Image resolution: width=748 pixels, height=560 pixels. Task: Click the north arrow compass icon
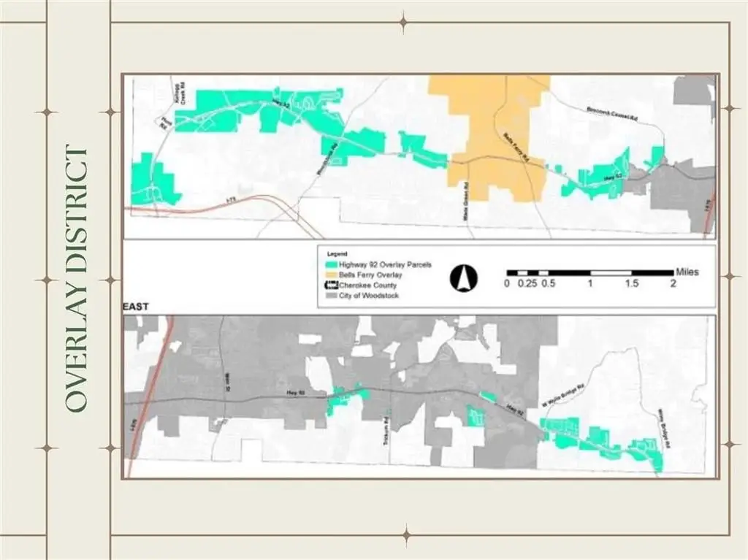pos(463,277)
